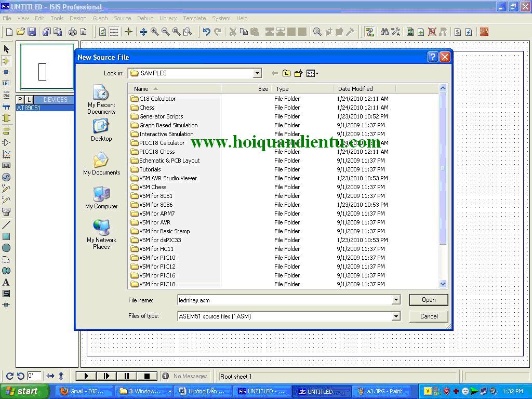The height and width of the screenshot is (399, 532).
Task: Click the Redo arrow icon
Action: 218,32
